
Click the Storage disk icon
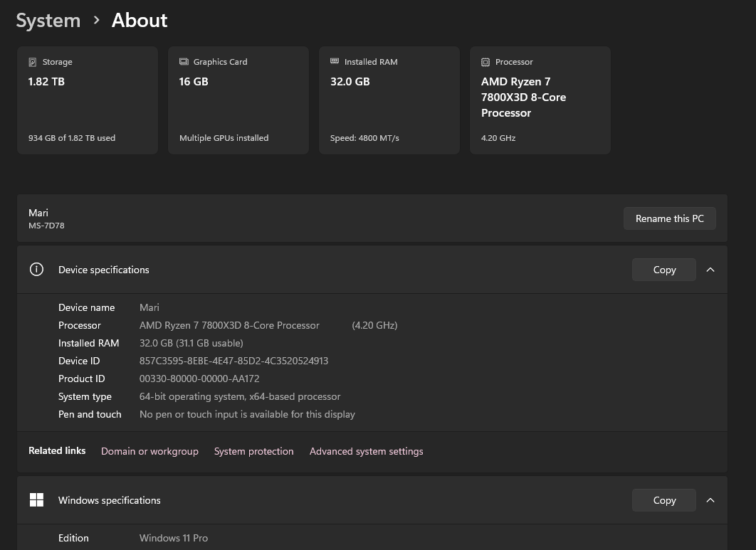coord(33,62)
